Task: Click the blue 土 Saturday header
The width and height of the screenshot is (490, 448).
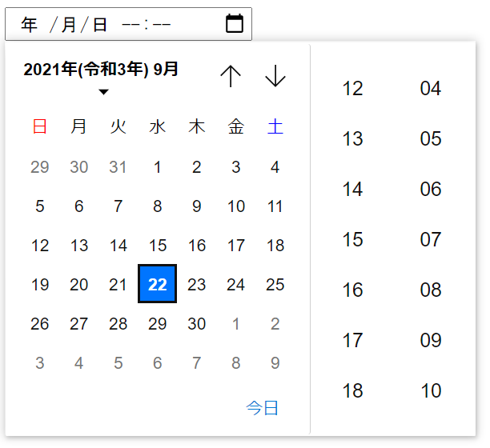Action: coord(275,126)
